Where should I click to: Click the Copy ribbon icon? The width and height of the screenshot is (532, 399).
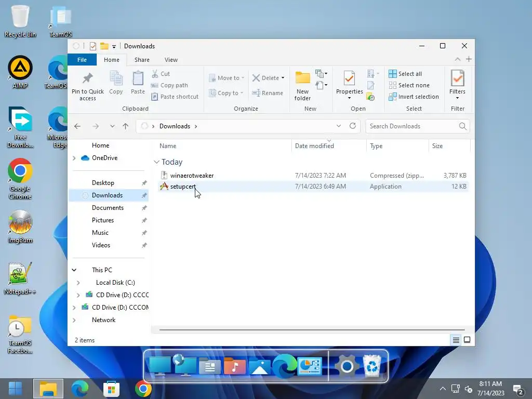click(116, 79)
